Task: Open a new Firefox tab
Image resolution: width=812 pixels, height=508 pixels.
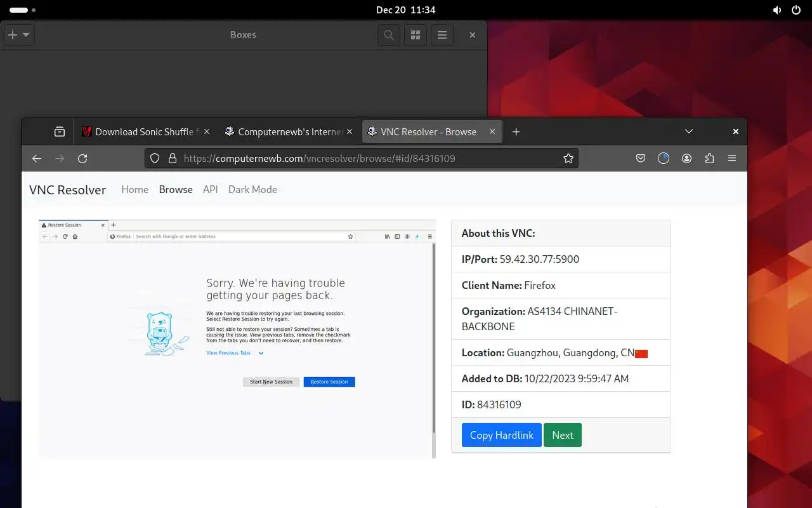Action: 516,132
